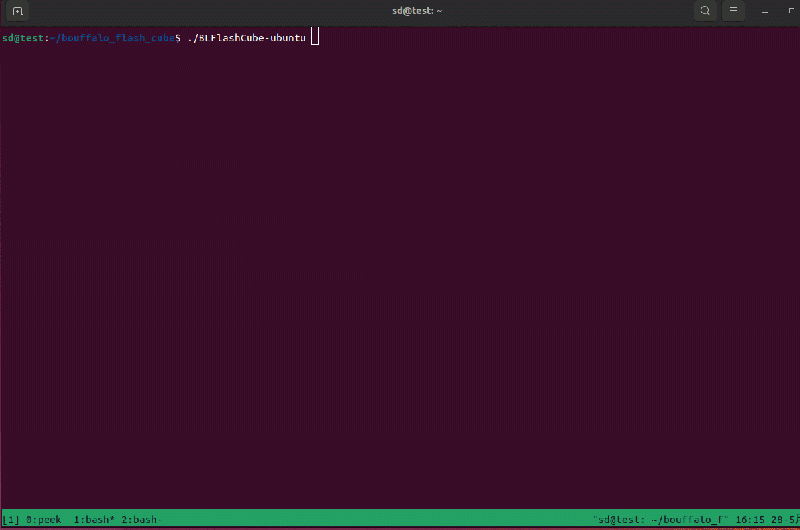
Task: Click the status bar time '16:15'
Action: coord(750,520)
